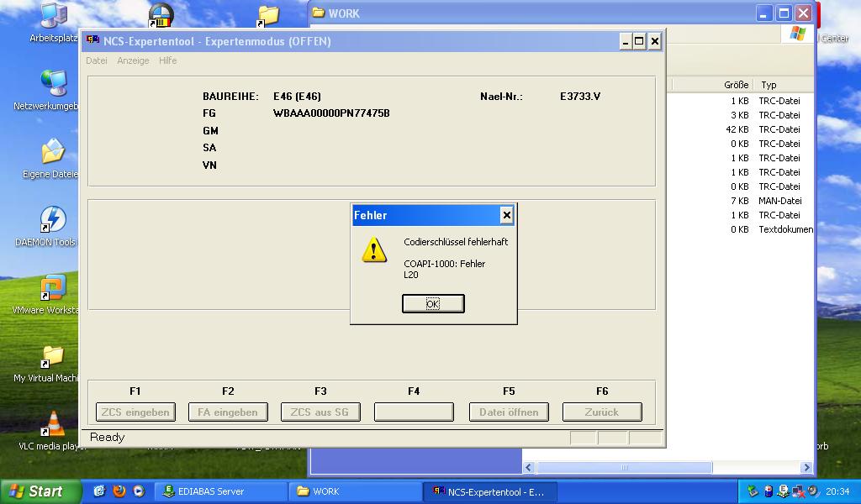Click the horizontal scrollbar right arrow in WORK window
Screen dimensions: 861x504
[806, 468]
